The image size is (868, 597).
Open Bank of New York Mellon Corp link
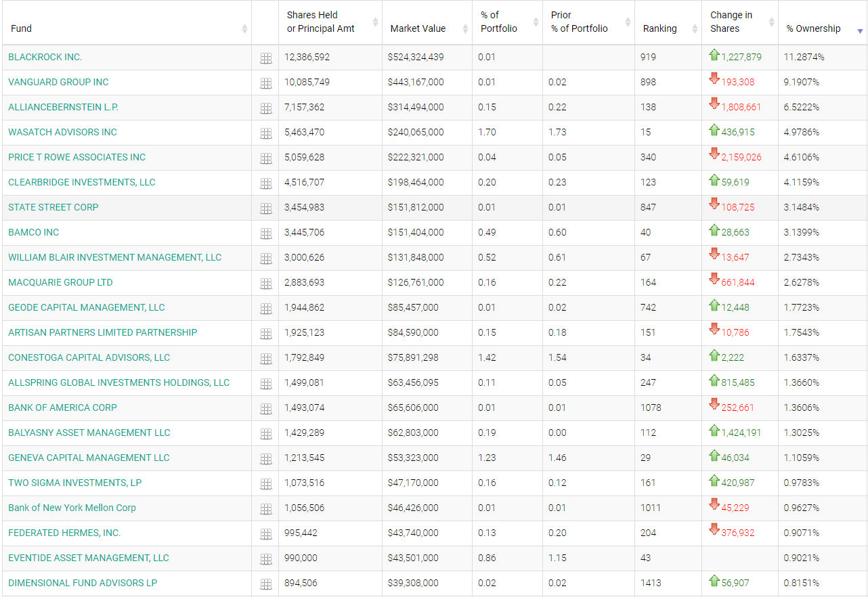click(x=72, y=508)
